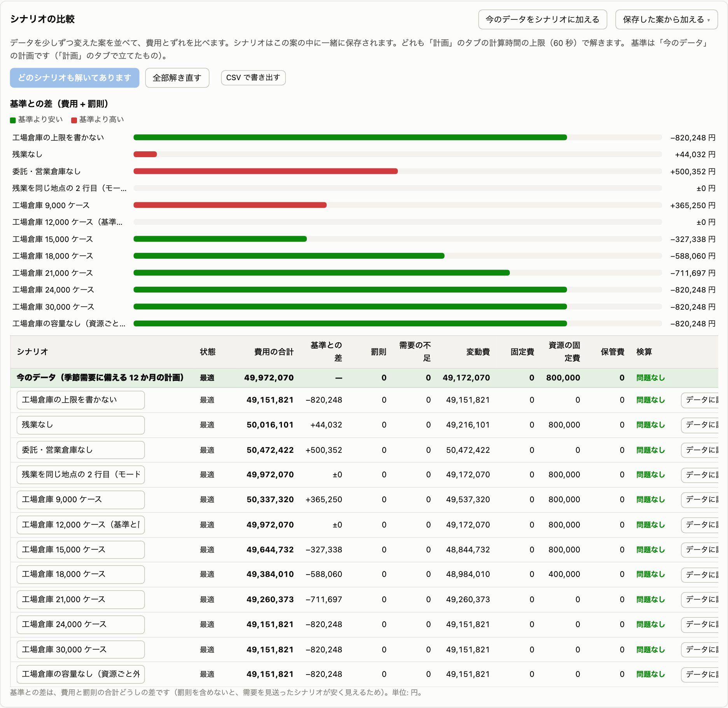Click green bar for 工場倉庫 15,000 ケース
The width and height of the screenshot is (728, 708).
click(220, 239)
